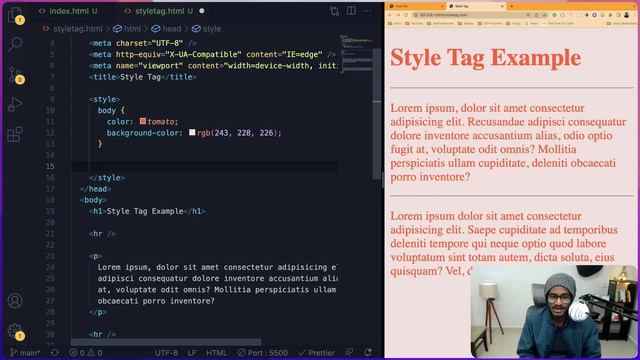The image size is (640, 360).
Task: Open the tomato color swatch picker
Action: point(142,121)
